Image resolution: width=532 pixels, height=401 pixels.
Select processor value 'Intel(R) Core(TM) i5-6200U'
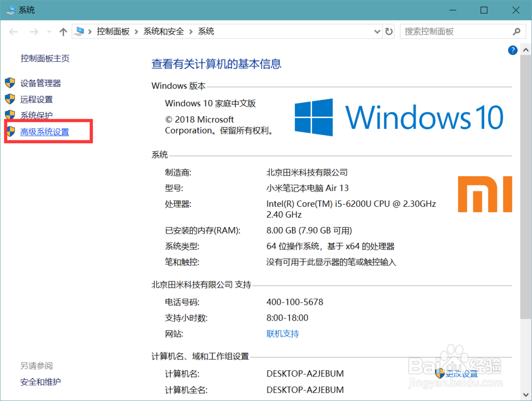pos(319,204)
